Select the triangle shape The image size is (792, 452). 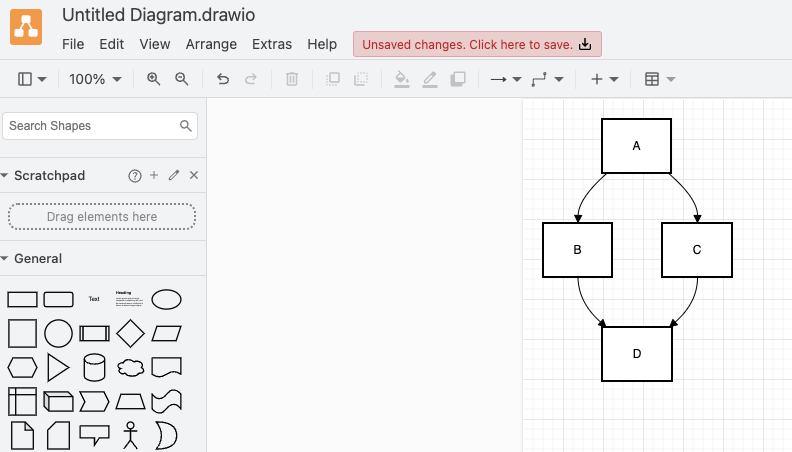tap(58, 368)
